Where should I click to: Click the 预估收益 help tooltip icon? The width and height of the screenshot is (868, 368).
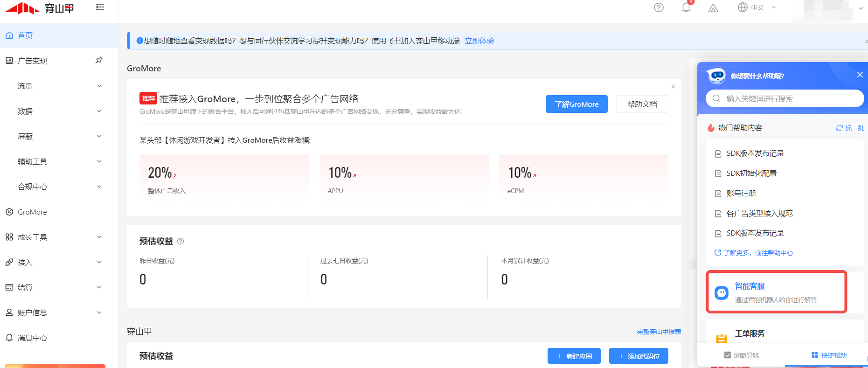(181, 241)
